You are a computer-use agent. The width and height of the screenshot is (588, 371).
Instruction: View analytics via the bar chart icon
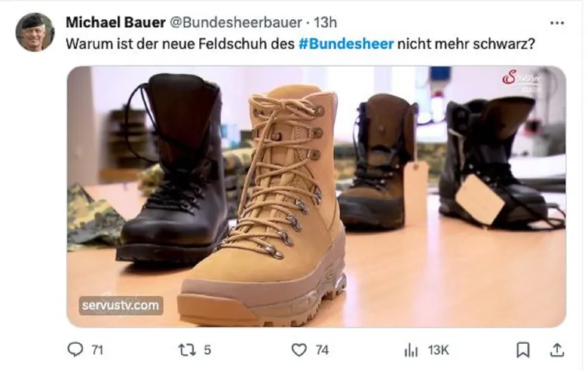pos(411,350)
